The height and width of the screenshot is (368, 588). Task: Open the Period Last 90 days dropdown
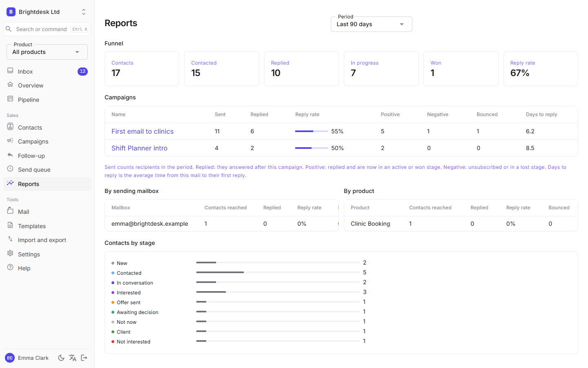(371, 24)
